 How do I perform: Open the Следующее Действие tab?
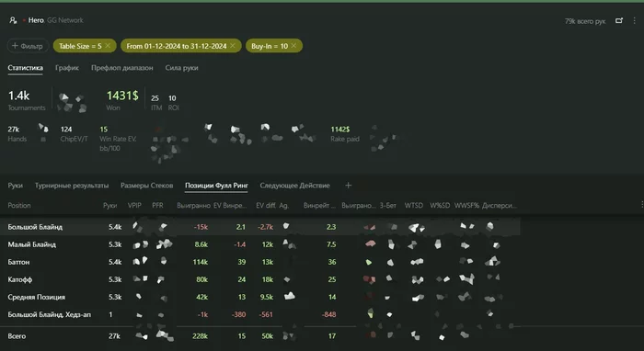click(294, 186)
